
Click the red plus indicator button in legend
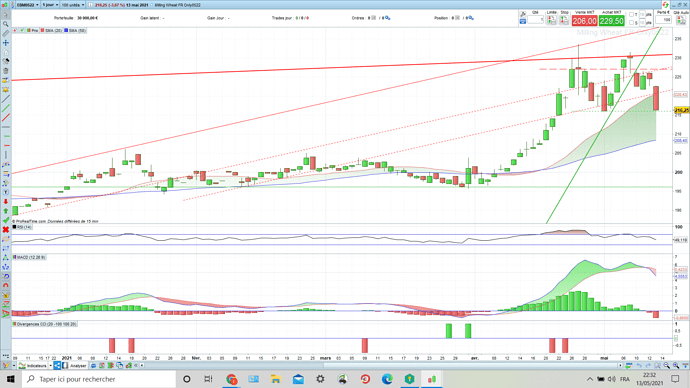click(x=15, y=30)
